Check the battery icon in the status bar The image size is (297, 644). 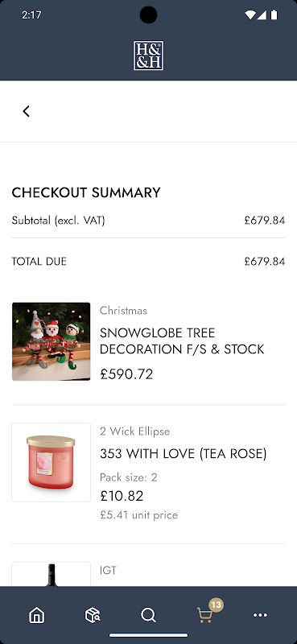click(x=274, y=15)
